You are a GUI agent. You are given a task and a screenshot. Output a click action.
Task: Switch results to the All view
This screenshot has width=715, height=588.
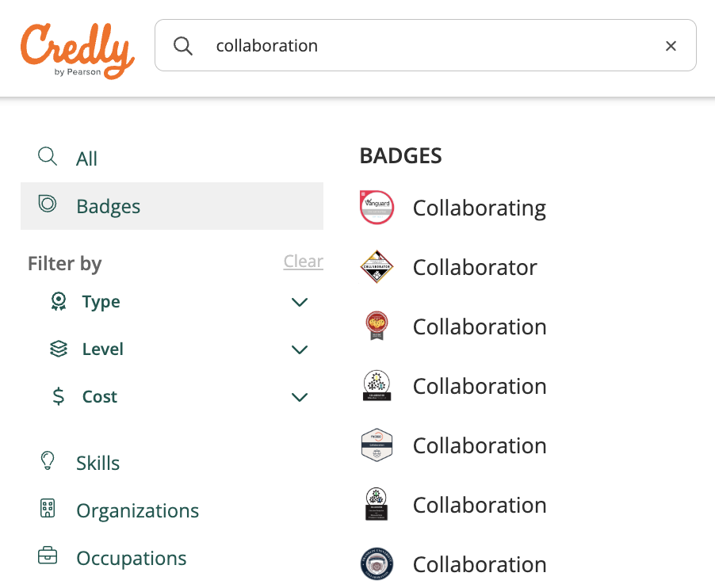tap(86, 158)
